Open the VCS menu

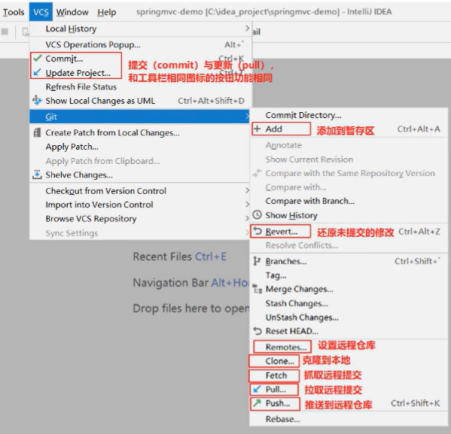point(41,12)
